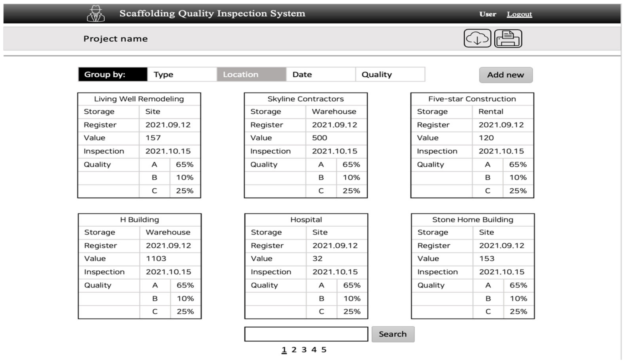The height and width of the screenshot is (364, 626).
Task: Select the Location grouping tab
Action: 251,74
